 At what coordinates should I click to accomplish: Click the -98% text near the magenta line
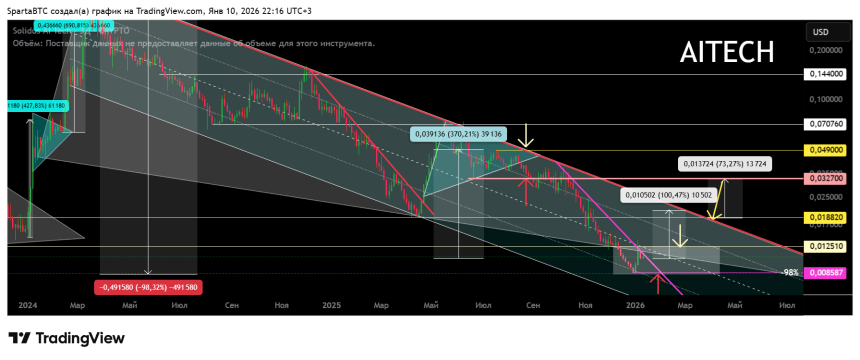tap(790, 272)
